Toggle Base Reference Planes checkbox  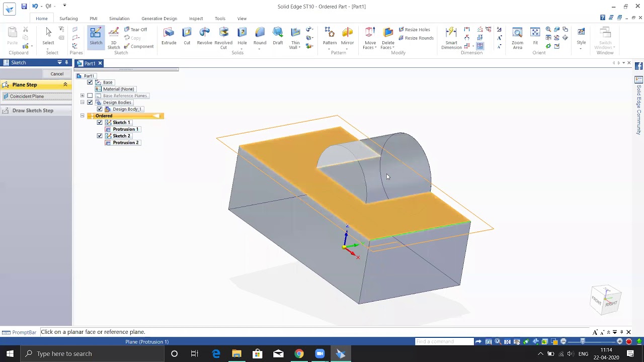90,96
